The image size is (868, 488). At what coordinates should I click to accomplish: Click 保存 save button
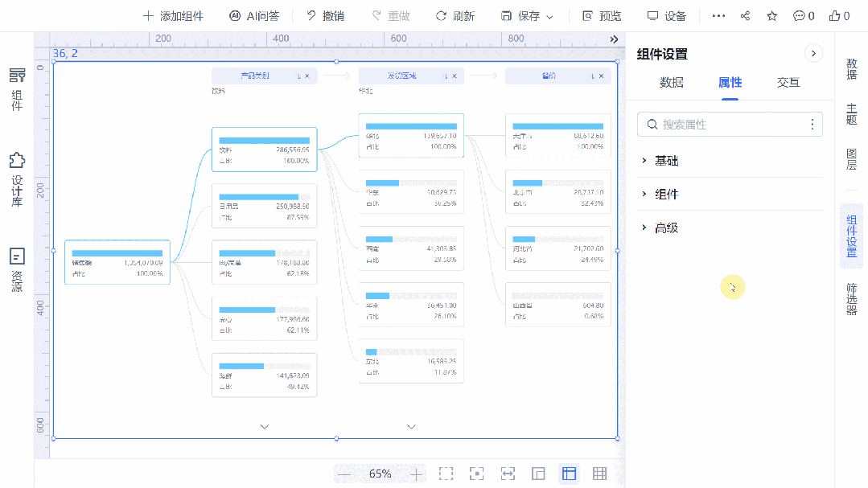[x=520, y=16]
